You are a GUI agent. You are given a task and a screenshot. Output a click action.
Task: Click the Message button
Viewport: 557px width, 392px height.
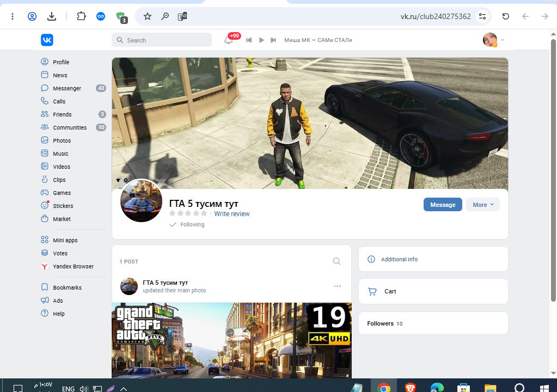point(443,205)
